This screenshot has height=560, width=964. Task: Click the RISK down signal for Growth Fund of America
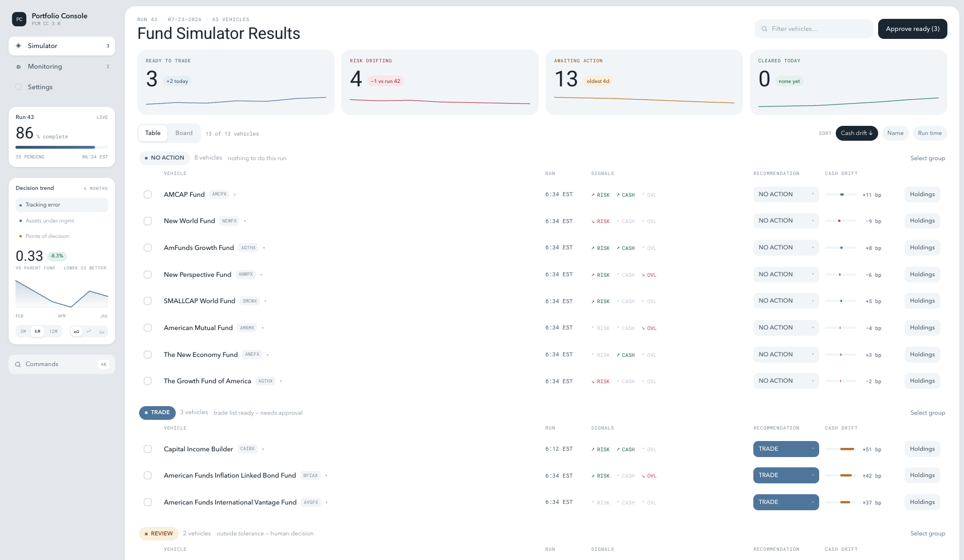click(x=600, y=382)
